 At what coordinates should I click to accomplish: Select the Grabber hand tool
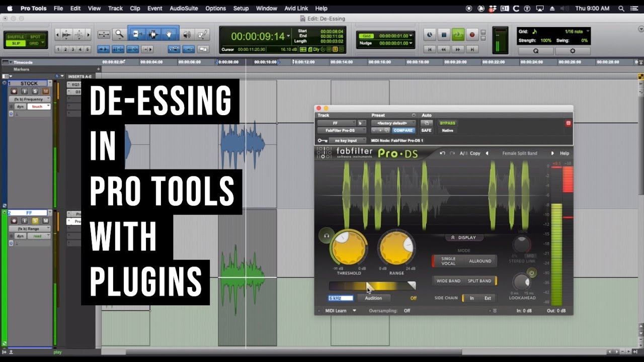coord(170,34)
